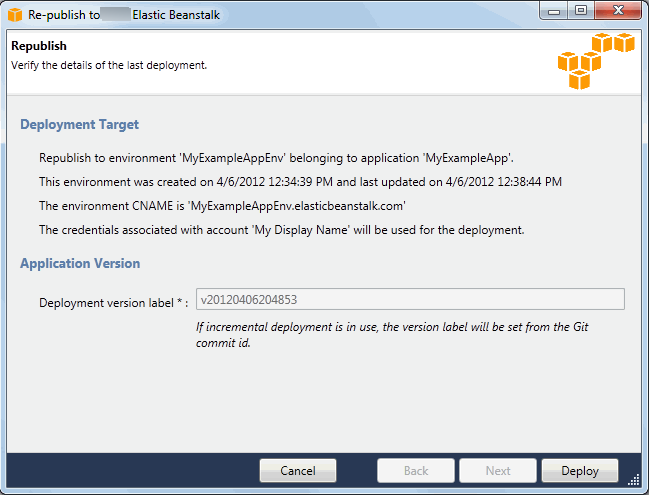Click the AWS orange cubes logo

pos(595,62)
